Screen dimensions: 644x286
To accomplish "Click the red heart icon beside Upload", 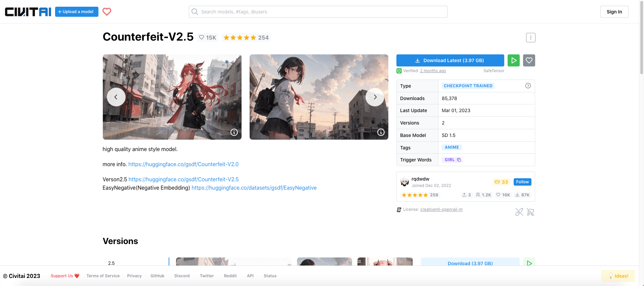I will pos(107,12).
